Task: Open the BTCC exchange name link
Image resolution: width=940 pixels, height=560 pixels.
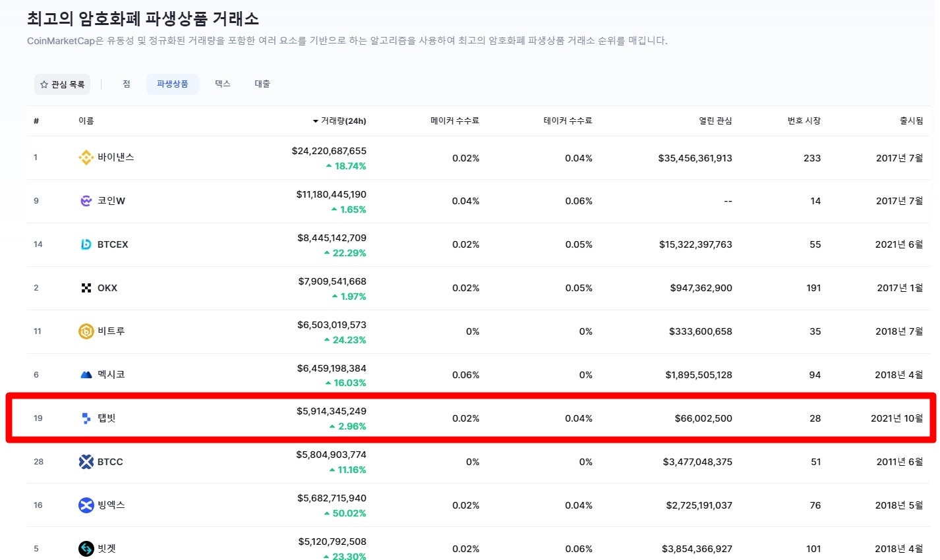Action: 110,462
